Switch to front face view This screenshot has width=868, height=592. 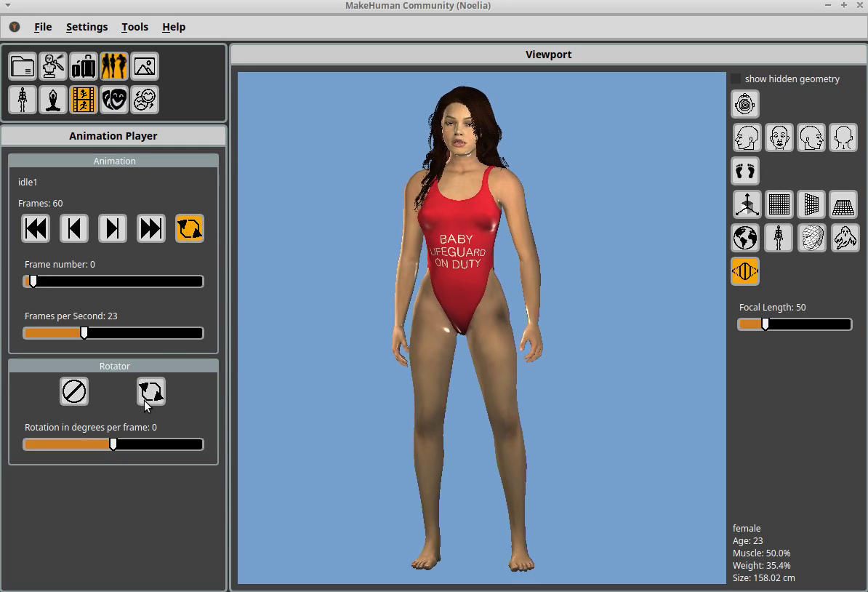[779, 137]
